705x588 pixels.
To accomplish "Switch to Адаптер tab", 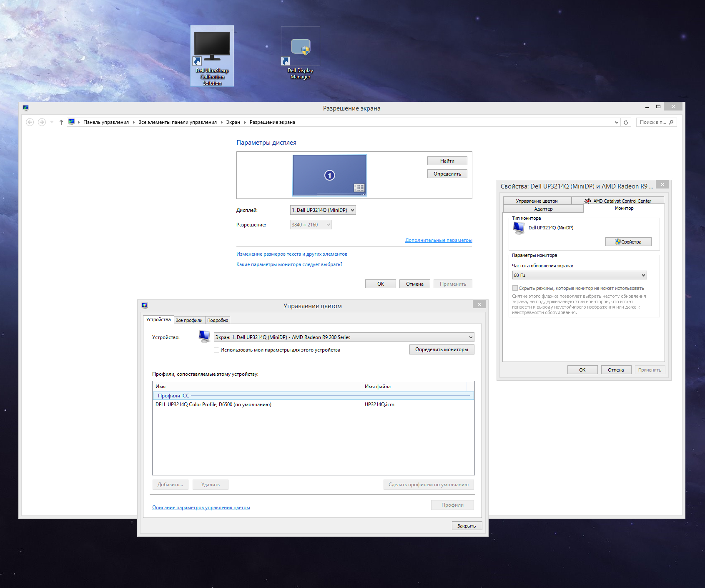I will click(543, 209).
